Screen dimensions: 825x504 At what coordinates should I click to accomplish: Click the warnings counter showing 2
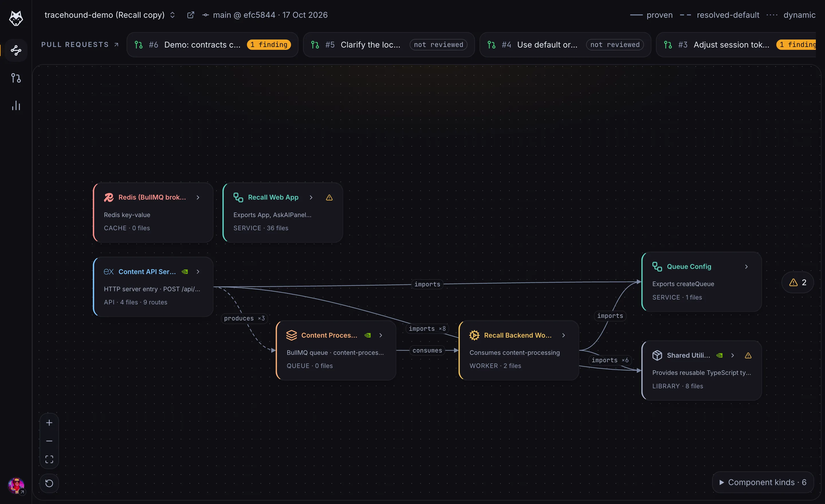[x=797, y=282]
